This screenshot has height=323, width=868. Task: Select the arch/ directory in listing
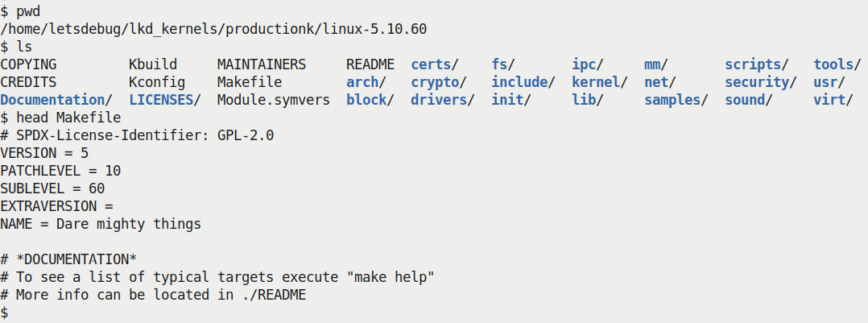tap(366, 82)
